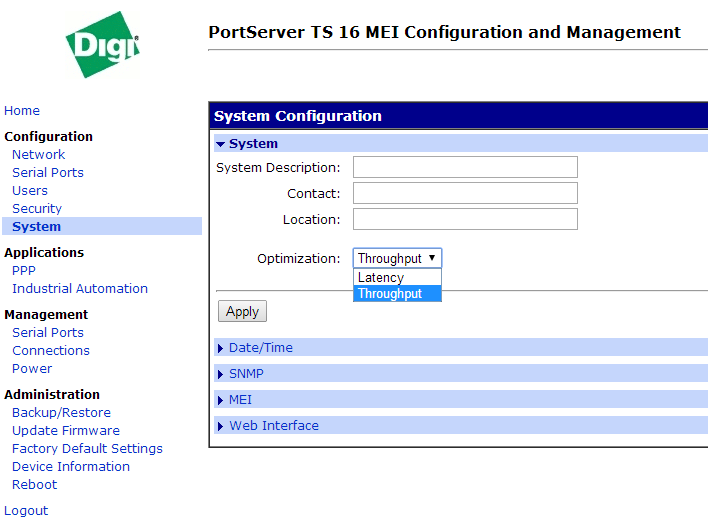Open Network configuration page

tap(38, 155)
